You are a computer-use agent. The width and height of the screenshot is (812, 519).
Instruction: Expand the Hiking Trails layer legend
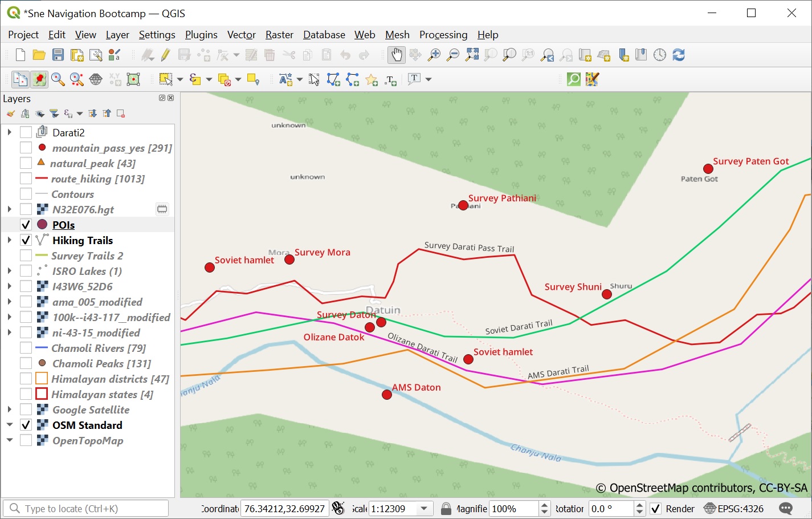tap(10, 240)
